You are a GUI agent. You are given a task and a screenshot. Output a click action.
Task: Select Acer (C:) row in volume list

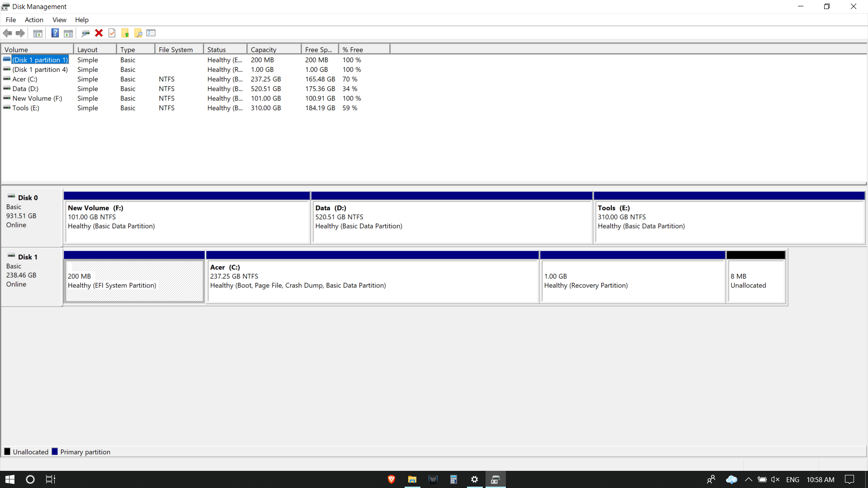tap(25, 79)
